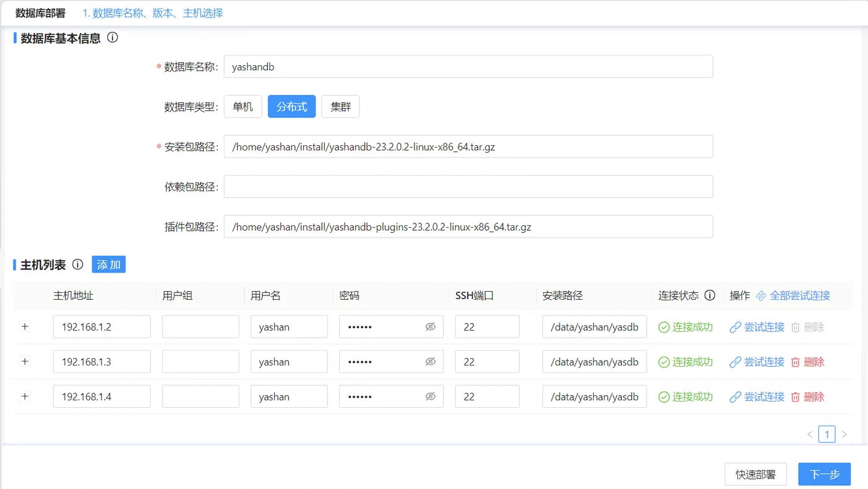Viewport: 868px width, 489px height.
Task: Focus the 插件包路径 input field
Action: 468,227
